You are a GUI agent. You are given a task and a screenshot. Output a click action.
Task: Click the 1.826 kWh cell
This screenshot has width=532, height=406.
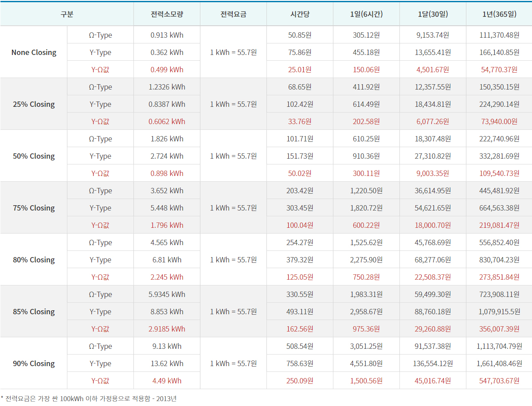(167, 139)
